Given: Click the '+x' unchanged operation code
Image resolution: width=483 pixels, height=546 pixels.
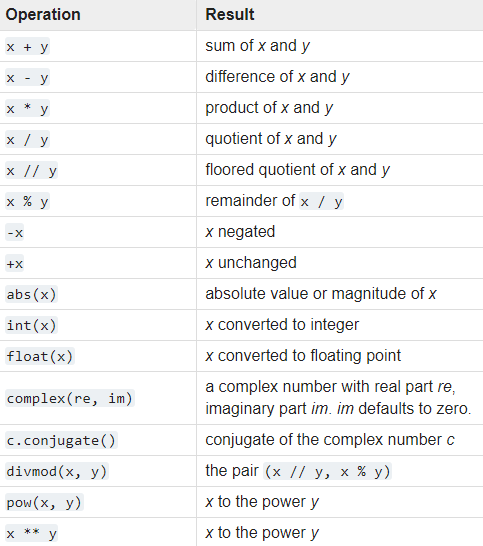Looking at the screenshot, I should pos(15,263).
